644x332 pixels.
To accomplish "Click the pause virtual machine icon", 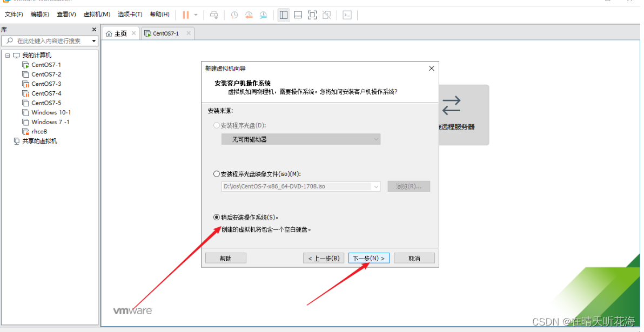I will [186, 15].
